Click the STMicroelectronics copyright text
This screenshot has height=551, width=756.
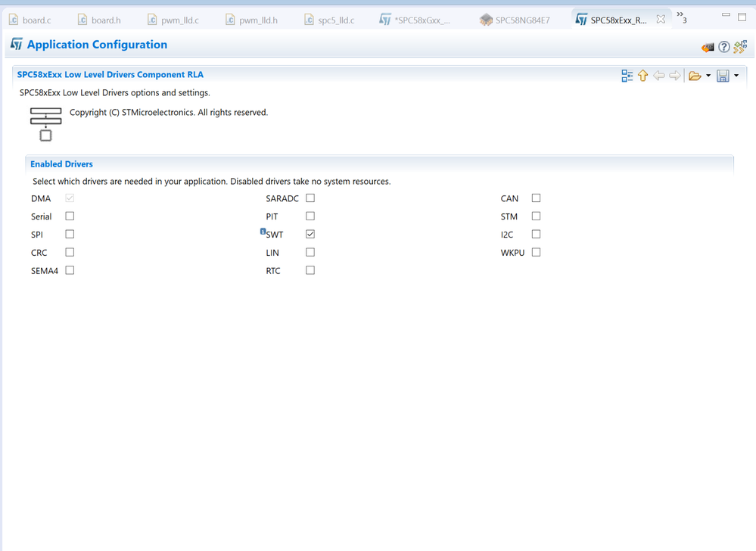pyautogui.click(x=169, y=112)
